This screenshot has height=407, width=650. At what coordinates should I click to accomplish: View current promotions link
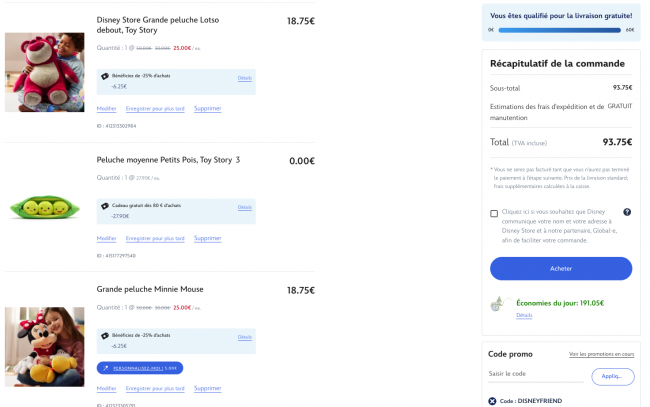point(601,354)
